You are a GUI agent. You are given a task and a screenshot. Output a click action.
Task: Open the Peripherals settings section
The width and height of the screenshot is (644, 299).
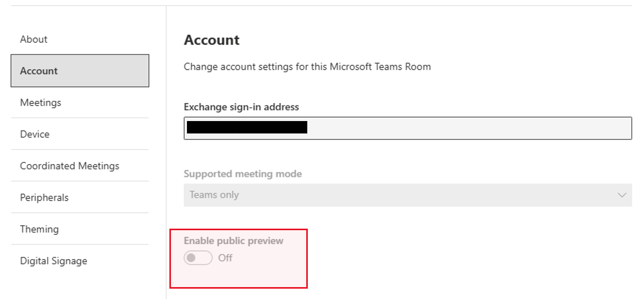point(44,198)
